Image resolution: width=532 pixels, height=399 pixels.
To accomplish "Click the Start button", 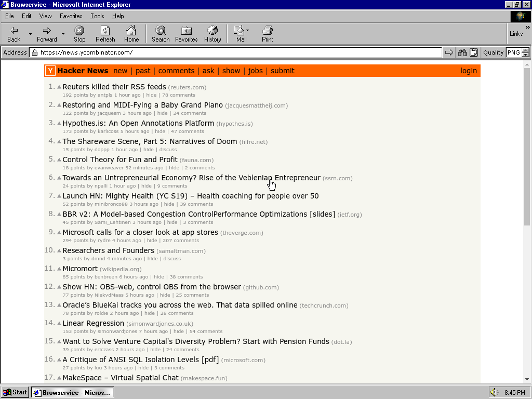I will click(15, 393).
